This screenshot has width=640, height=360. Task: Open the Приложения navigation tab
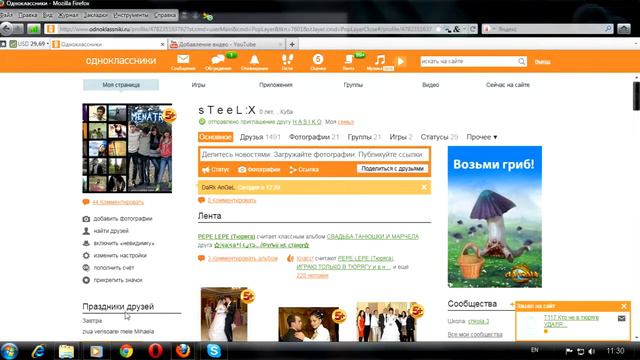click(x=276, y=85)
